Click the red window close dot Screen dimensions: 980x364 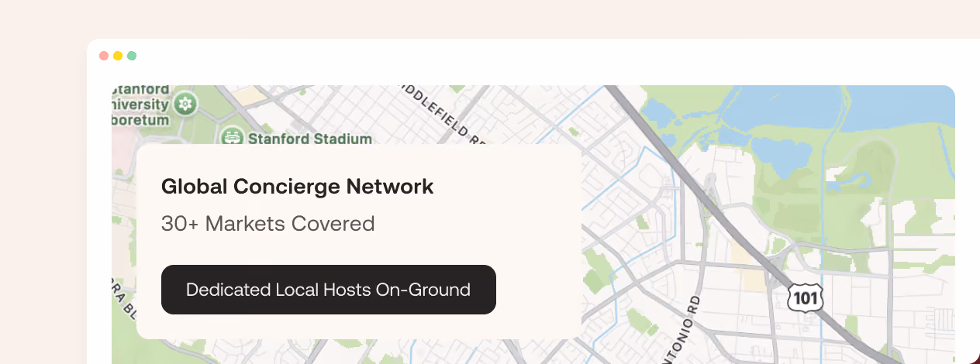104,56
